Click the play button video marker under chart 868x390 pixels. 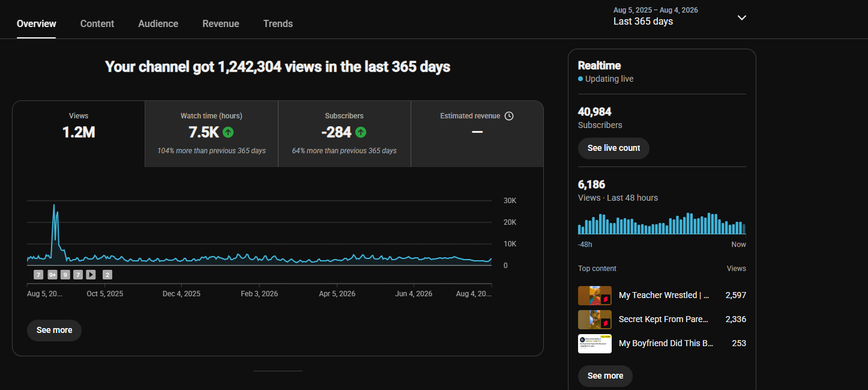[x=91, y=275]
